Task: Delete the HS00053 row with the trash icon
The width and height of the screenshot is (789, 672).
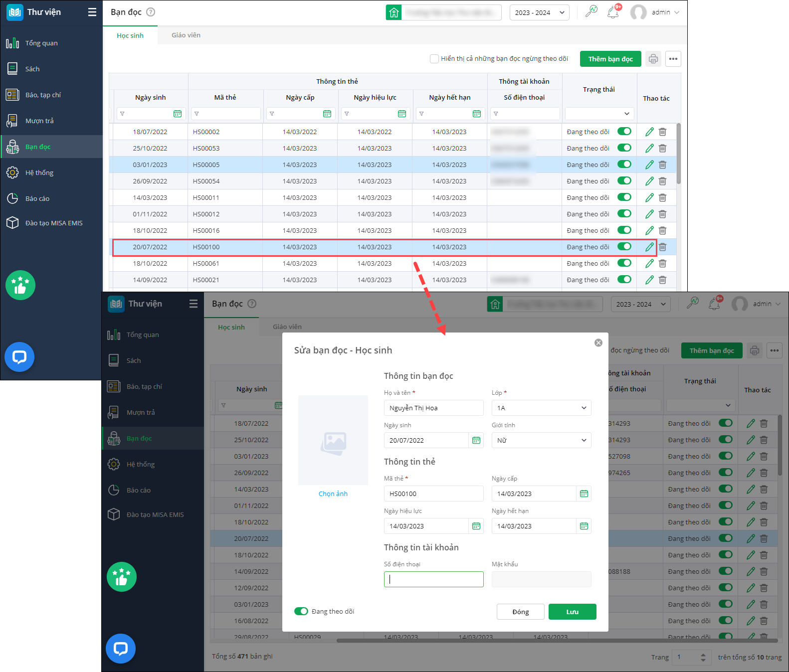Action: 662,148
